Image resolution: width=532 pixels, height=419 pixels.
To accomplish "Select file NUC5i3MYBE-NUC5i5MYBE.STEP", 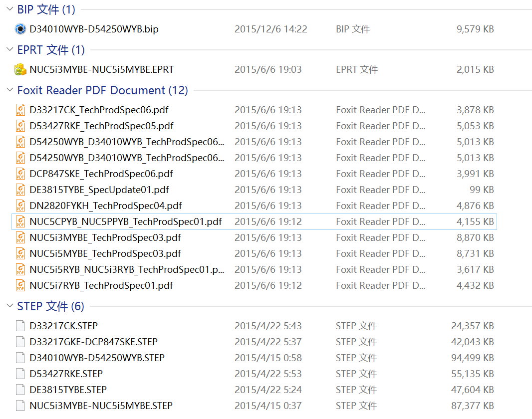I will click(x=101, y=406).
